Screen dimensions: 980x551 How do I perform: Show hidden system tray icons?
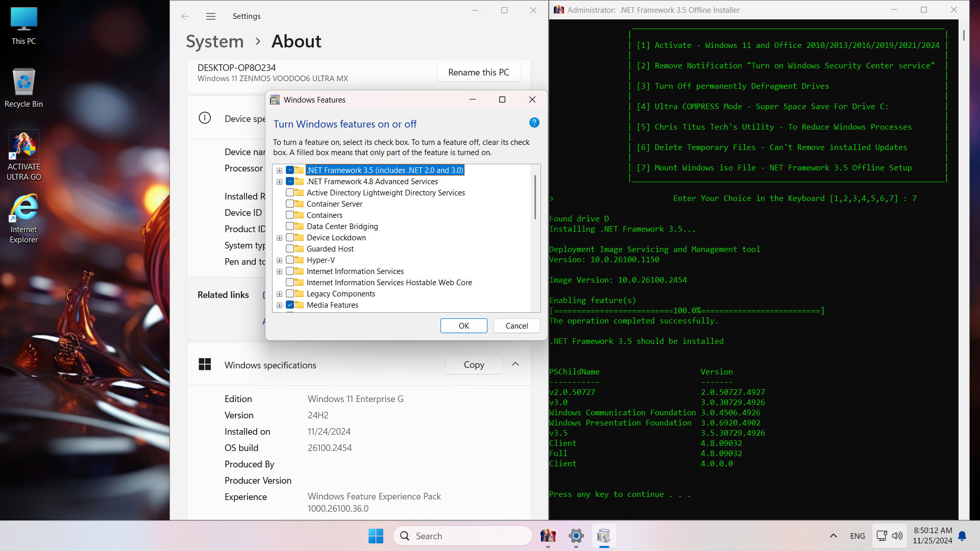pyautogui.click(x=834, y=536)
